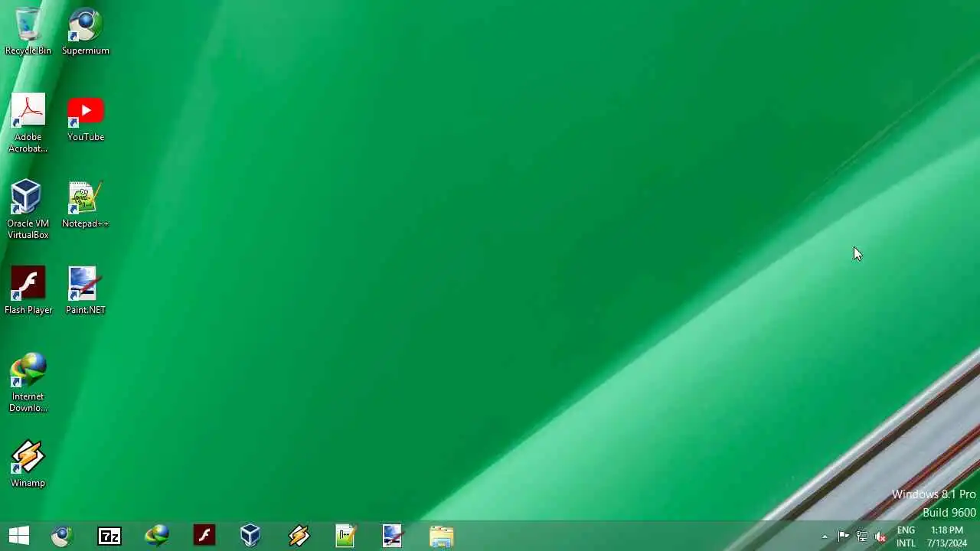Open the Windows Start button
Viewport: 980px width, 551px height.
coord(19,536)
